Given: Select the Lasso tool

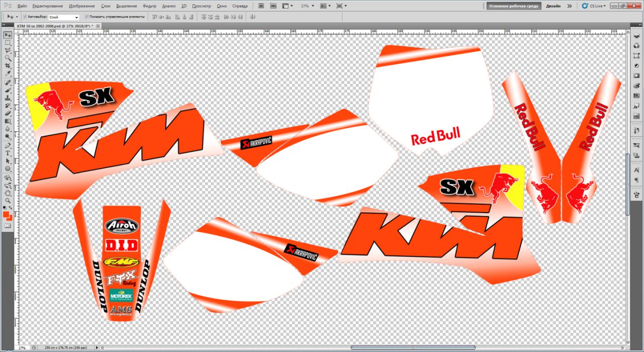Looking at the screenshot, I should point(8,51).
